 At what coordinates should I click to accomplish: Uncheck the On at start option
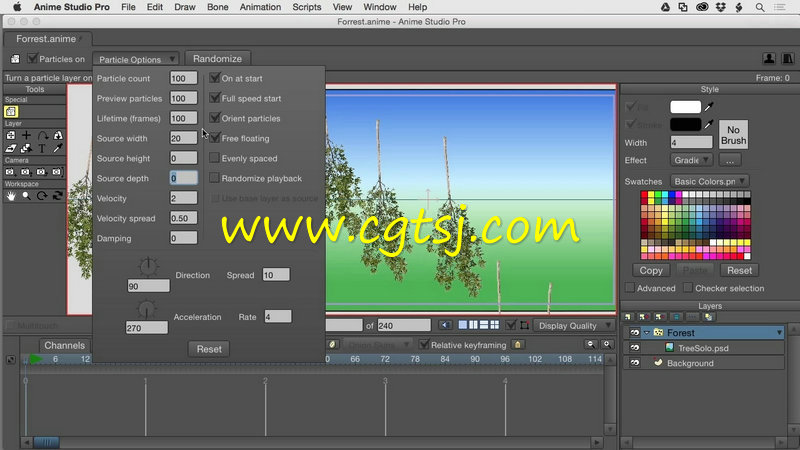point(215,78)
